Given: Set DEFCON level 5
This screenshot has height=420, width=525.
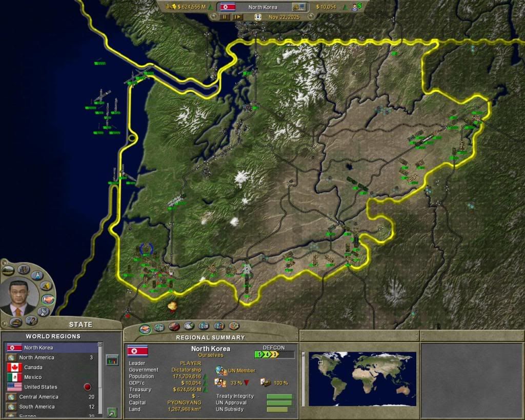Looking at the screenshot, I should coord(259,354).
